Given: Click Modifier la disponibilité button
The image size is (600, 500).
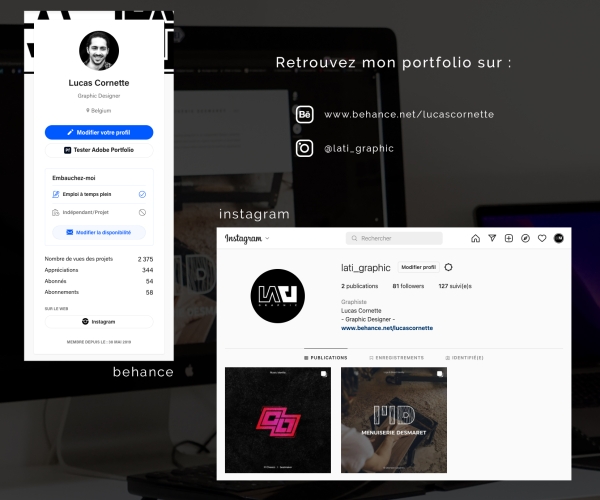Looking at the screenshot, I should pyautogui.click(x=99, y=232).
